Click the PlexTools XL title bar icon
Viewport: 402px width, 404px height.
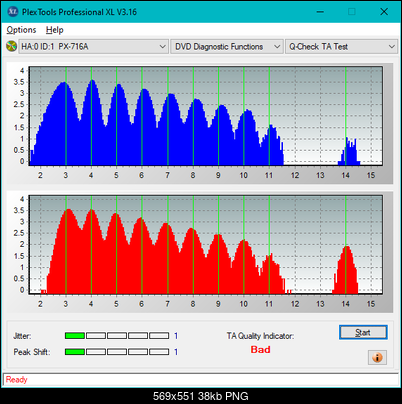[x=12, y=12]
